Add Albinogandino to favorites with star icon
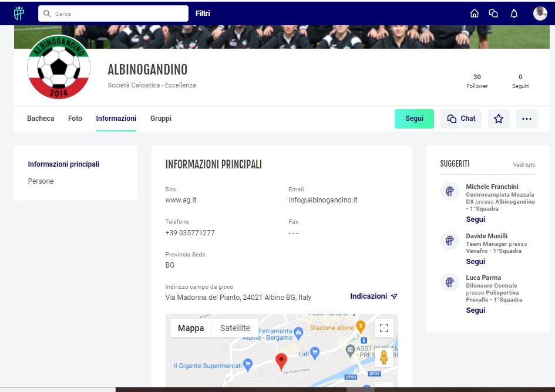The image size is (555, 392). pos(499,119)
